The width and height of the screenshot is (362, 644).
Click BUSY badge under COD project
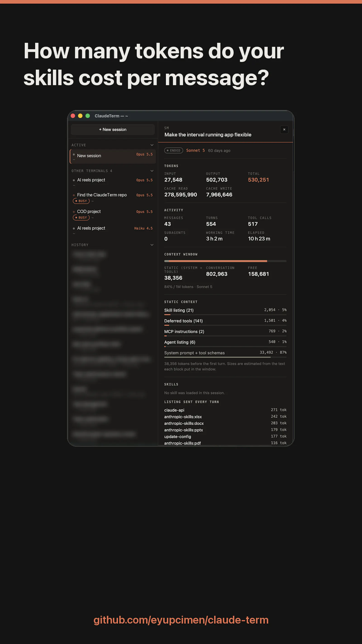81,218
